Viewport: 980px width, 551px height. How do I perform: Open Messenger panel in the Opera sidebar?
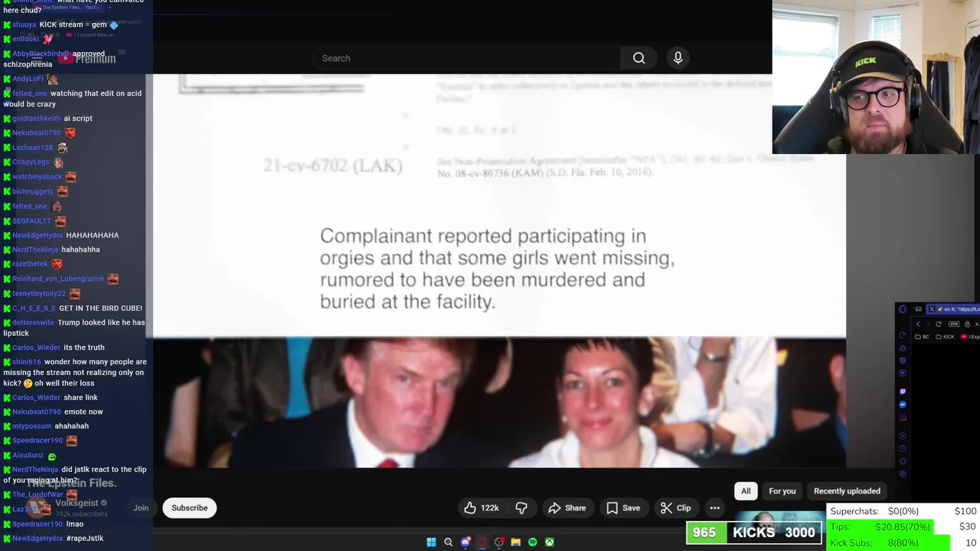point(903,405)
